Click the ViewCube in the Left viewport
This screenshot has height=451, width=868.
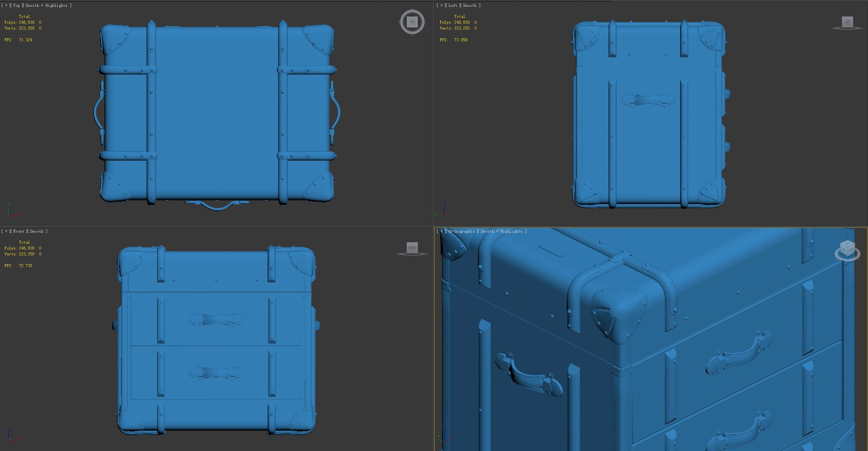(847, 22)
